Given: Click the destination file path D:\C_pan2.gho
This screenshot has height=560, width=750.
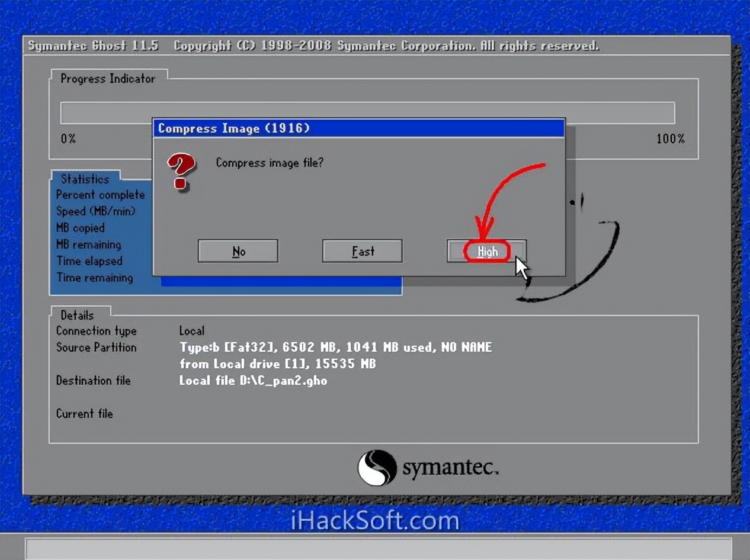Looking at the screenshot, I should pos(253,381).
